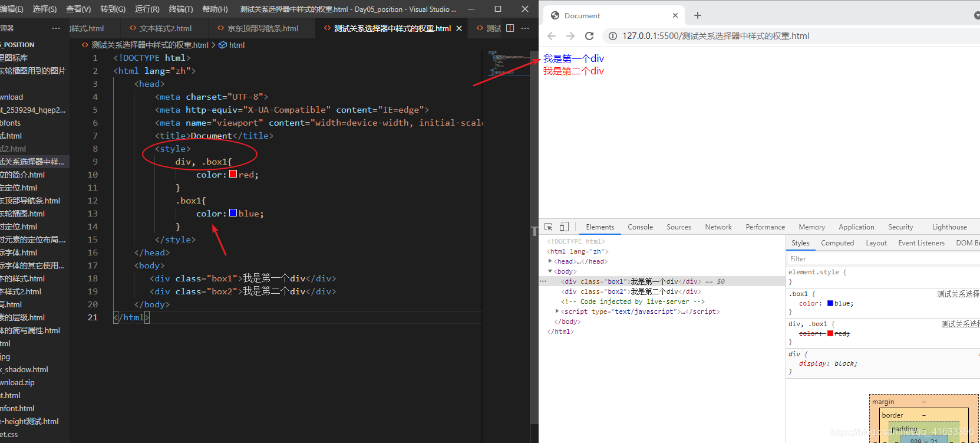Open the 终端(T) menu
The width and height of the screenshot is (980, 443).
tap(181, 9)
